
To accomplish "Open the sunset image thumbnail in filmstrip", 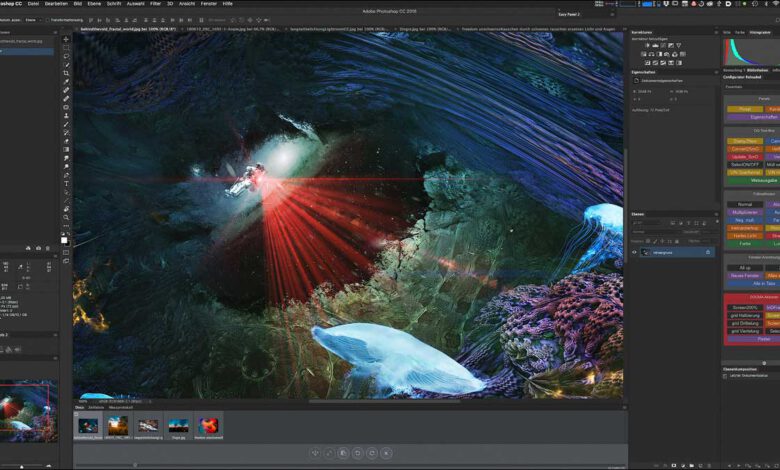I will [x=118, y=426].
